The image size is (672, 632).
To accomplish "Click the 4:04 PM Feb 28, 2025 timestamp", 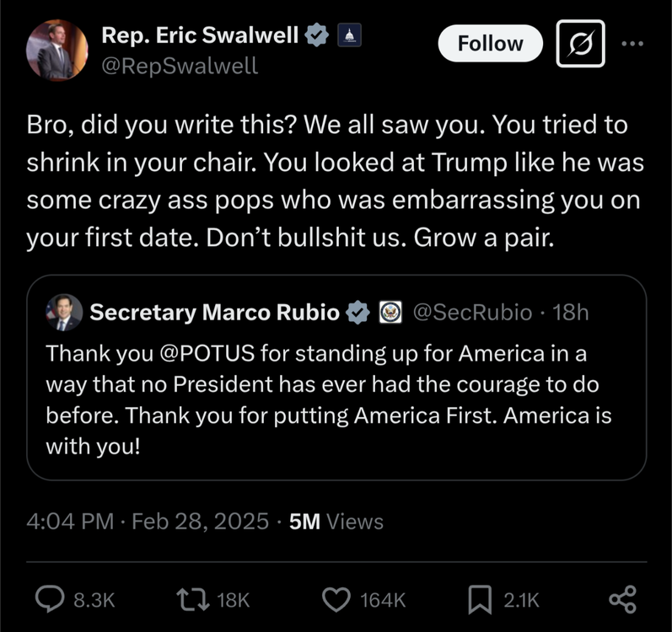I will 148,522.
